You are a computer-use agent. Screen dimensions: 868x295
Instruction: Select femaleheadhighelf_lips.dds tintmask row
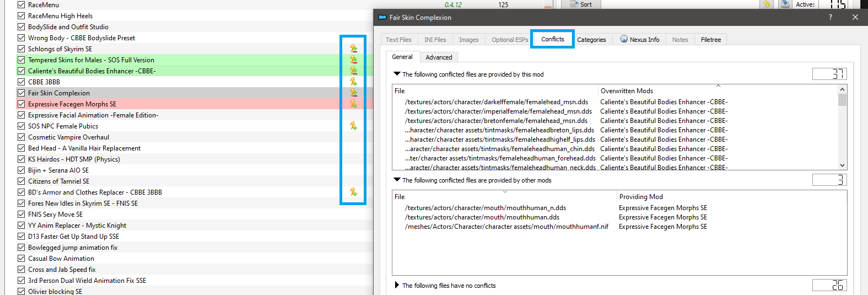(x=614, y=140)
